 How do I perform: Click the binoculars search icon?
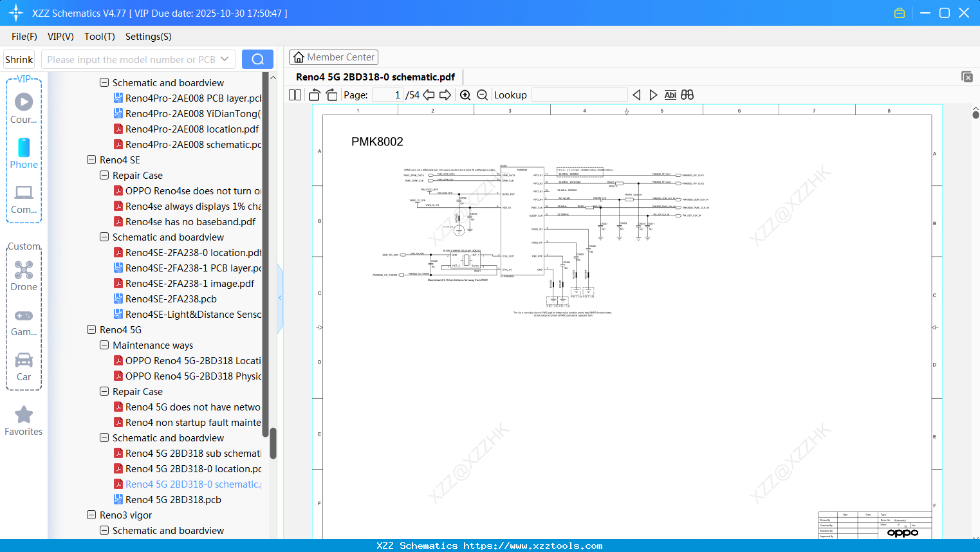point(687,95)
